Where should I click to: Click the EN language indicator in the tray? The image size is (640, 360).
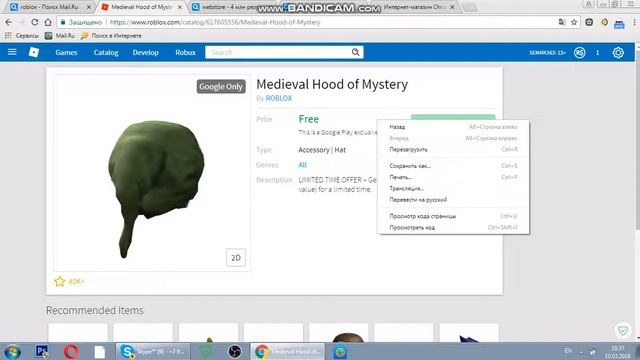tap(568, 351)
